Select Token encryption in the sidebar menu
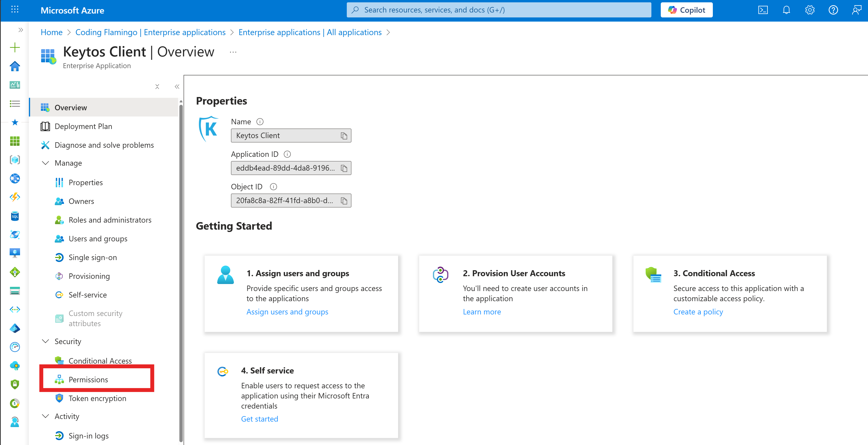Image resolution: width=868 pixels, height=445 pixels. click(97, 398)
